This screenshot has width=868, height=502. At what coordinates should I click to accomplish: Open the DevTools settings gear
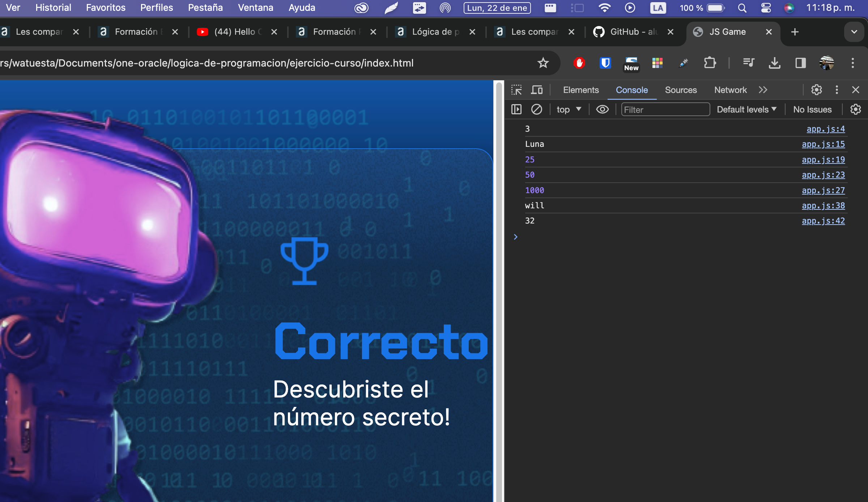tap(817, 90)
